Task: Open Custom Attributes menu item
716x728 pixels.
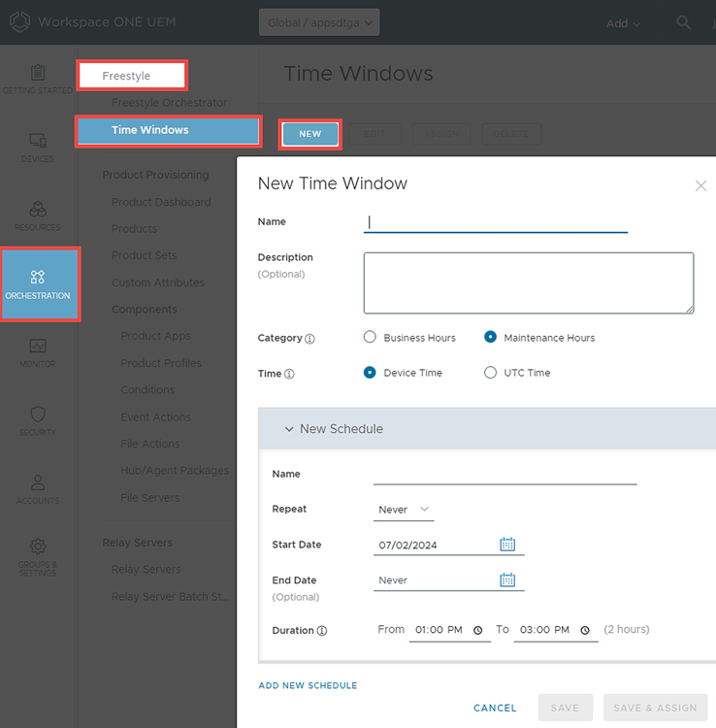Action: 158,282
